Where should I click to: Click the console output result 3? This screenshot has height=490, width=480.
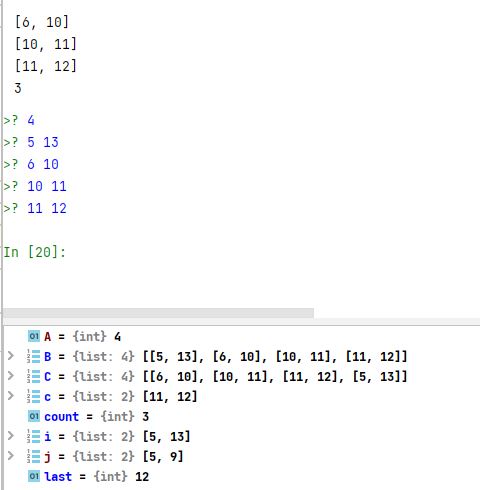coord(18,88)
